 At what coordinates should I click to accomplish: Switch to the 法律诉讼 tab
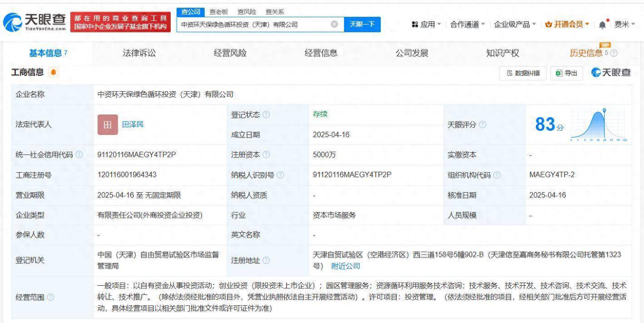click(x=139, y=53)
